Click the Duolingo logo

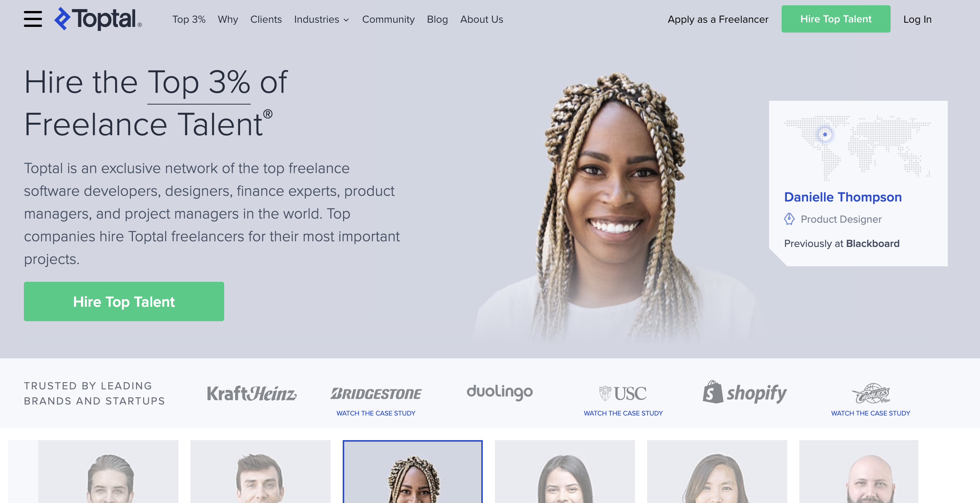pyautogui.click(x=499, y=393)
